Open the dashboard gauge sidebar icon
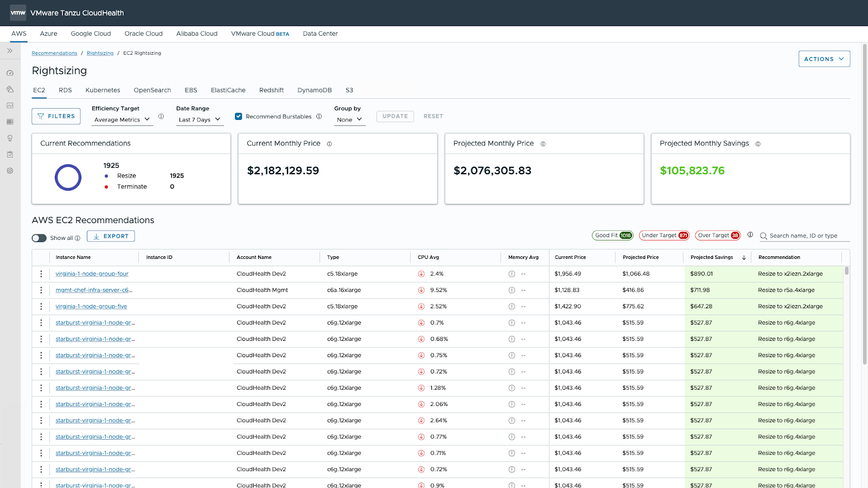Viewport: 868px width, 488px height. (10, 73)
